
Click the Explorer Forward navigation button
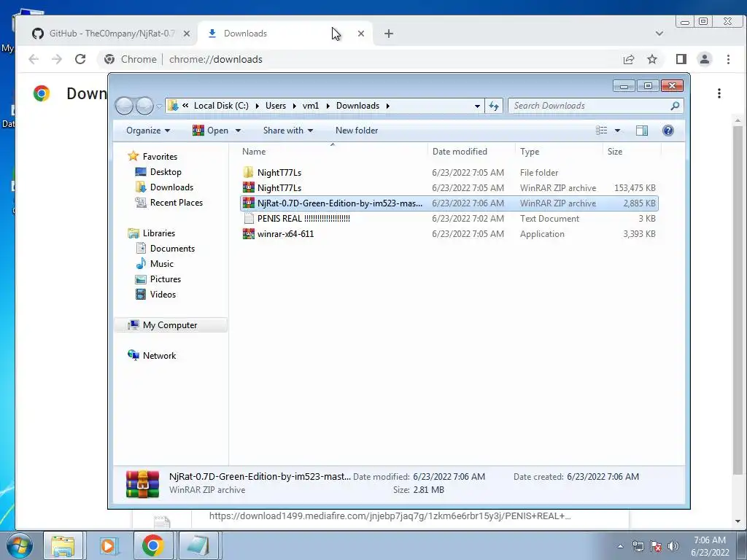144,106
